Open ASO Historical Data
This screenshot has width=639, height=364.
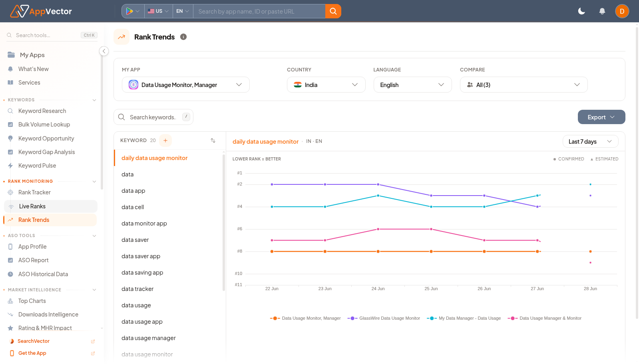pyautogui.click(x=43, y=274)
